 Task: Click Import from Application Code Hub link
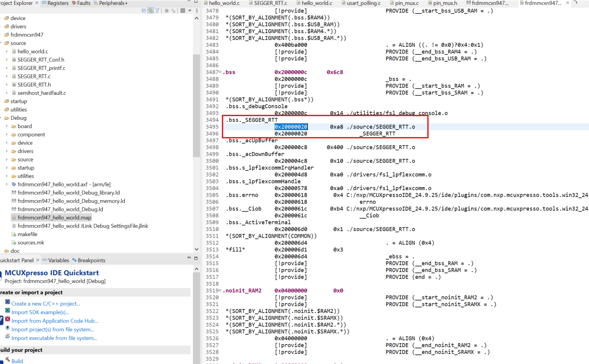[55, 321]
